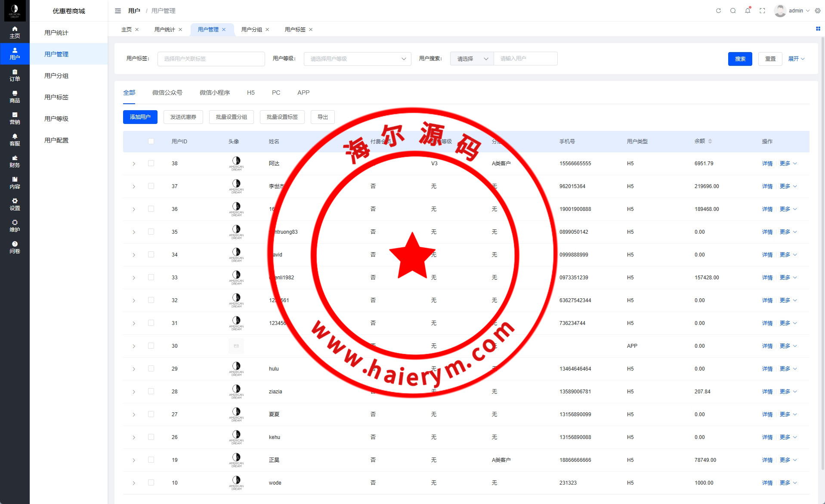Viewport: 825px width, 504px height.
Task: Expand the row for user ID 37
Action: click(x=134, y=186)
